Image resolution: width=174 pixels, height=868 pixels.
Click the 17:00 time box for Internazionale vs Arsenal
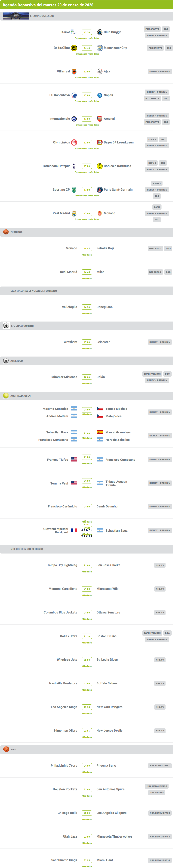point(87,119)
